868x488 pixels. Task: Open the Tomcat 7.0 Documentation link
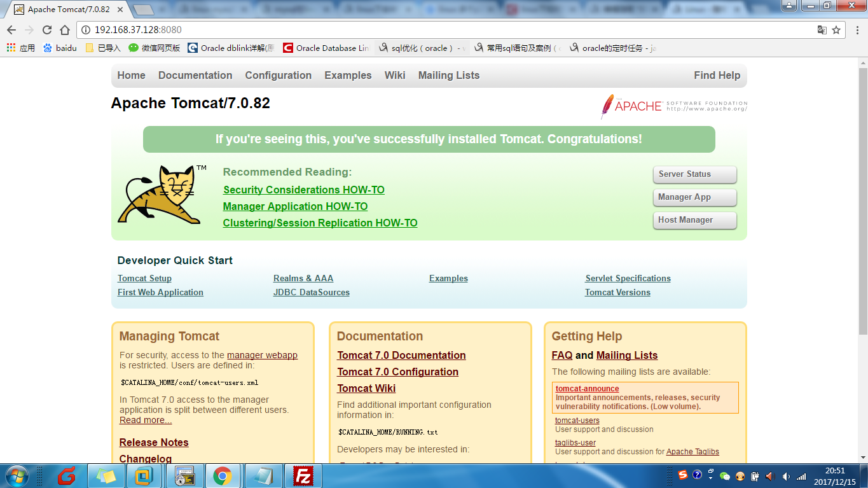[x=401, y=355]
